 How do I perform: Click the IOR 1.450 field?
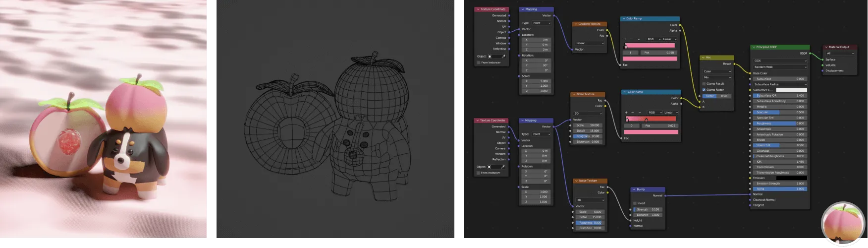[780, 162]
